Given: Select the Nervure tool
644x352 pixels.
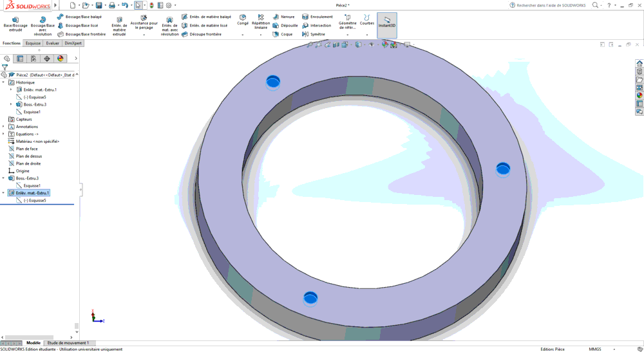Looking at the screenshot, I should 283,17.
